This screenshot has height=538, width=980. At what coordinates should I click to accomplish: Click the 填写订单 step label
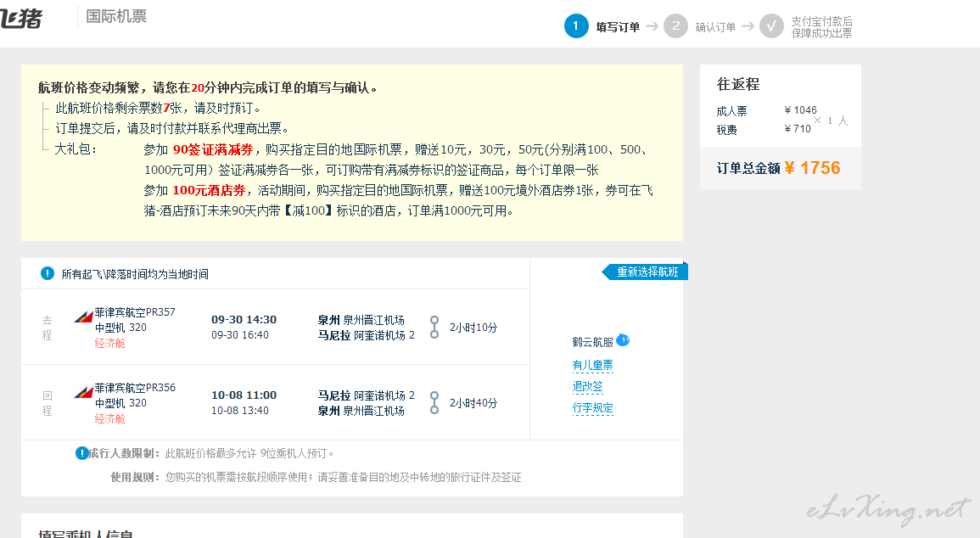point(618,27)
